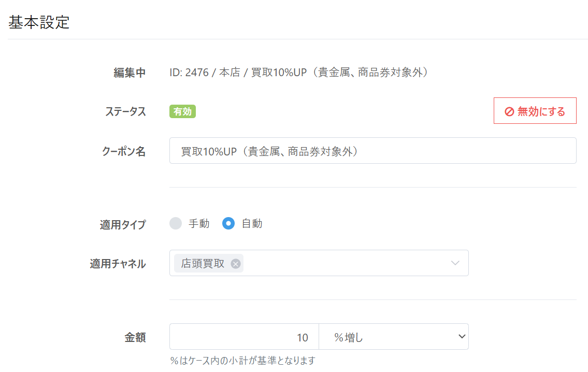Click the ％はケース内の小計 helper text

[x=242, y=361]
